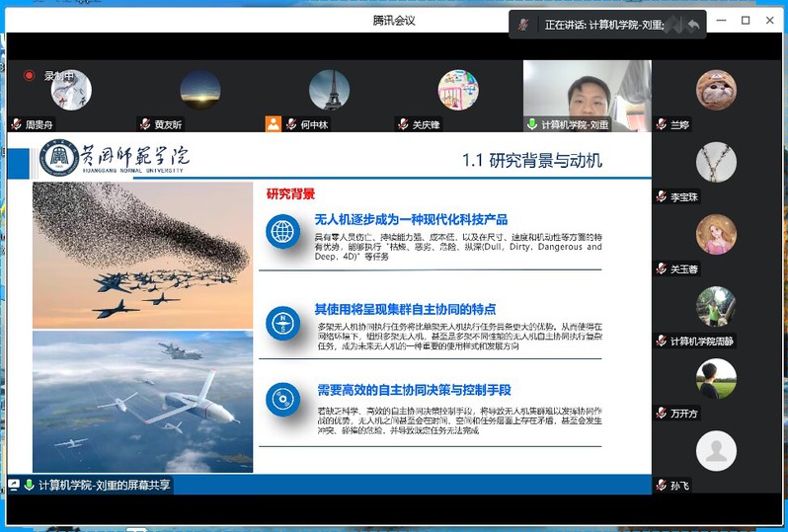Select 黄友昕 participant avatar
Screen dimensions: 788x532
pyautogui.click(x=200, y=90)
